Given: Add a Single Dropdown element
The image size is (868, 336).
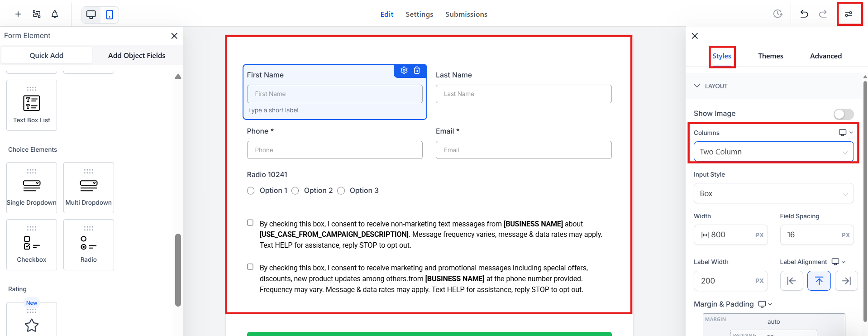Looking at the screenshot, I should click(x=32, y=187).
